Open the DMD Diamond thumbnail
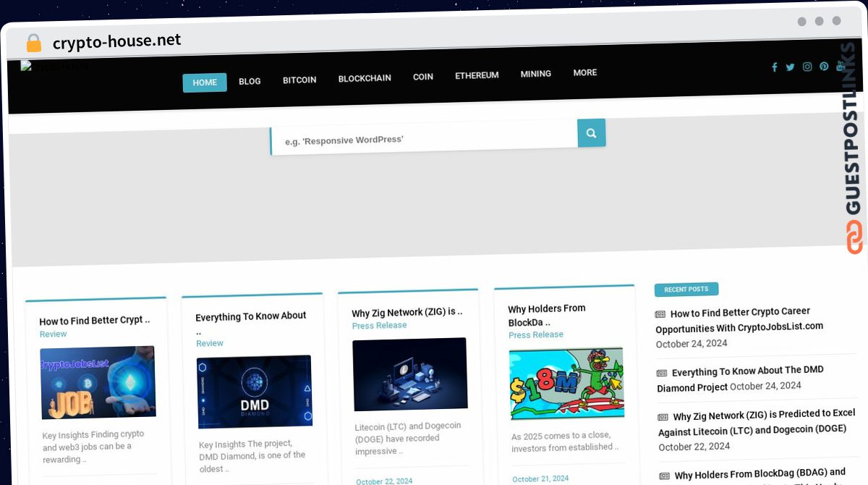 pyautogui.click(x=255, y=392)
